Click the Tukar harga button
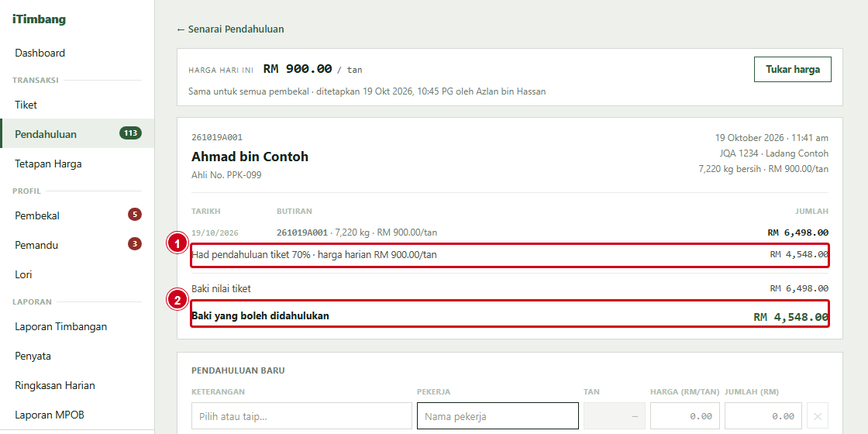Screen dimensions: 868x434 pyautogui.click(x=793, y=69)
